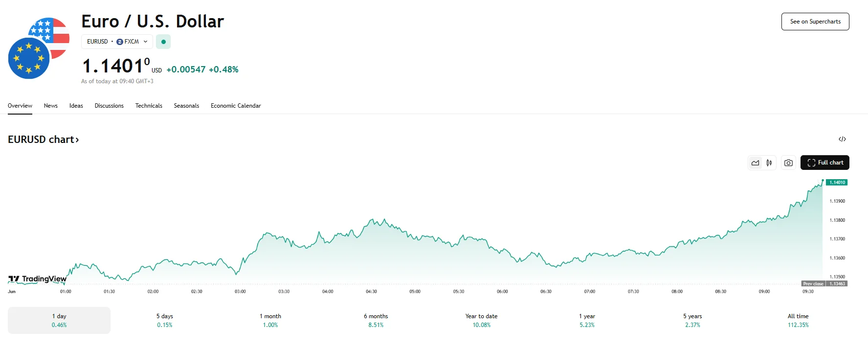Click the green market status dot

(x=163, y=42)
